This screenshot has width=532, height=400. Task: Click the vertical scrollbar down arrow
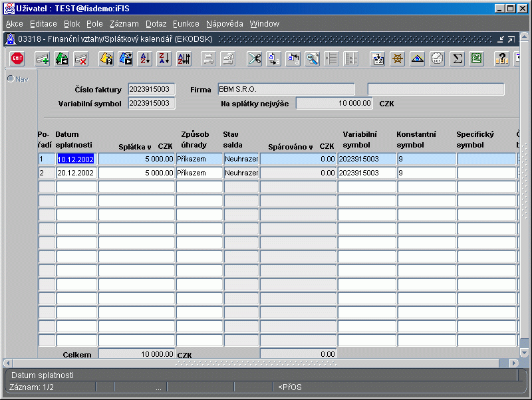point(525,352)
